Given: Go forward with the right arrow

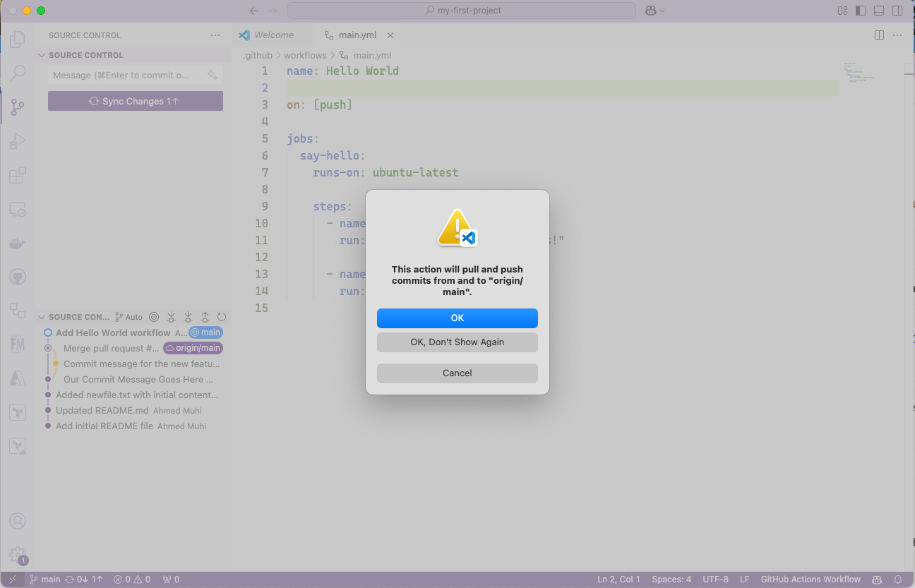Looking at the screenshot, I should 273,11.
